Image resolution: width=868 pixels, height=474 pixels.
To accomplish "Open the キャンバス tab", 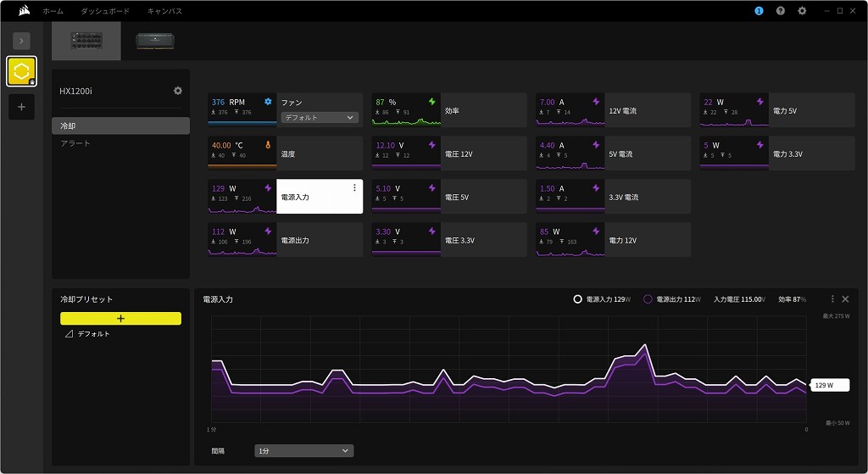I will tap(164, 11).
